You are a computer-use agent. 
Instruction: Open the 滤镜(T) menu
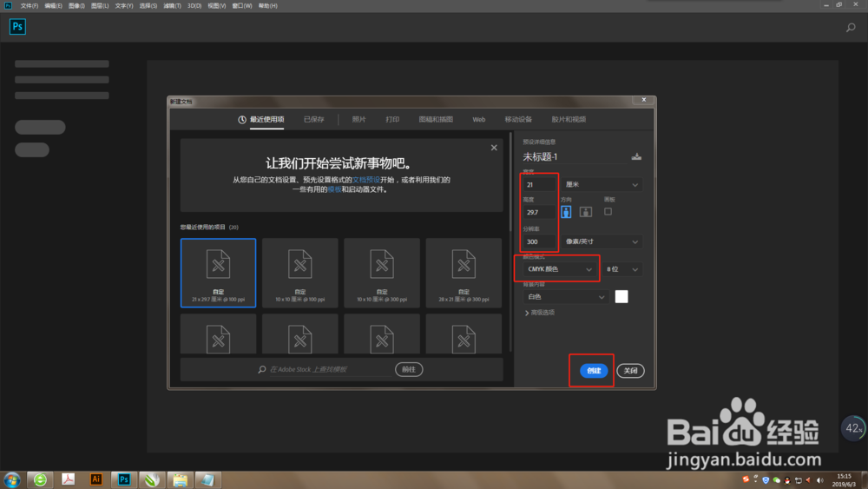click(172, 5)
